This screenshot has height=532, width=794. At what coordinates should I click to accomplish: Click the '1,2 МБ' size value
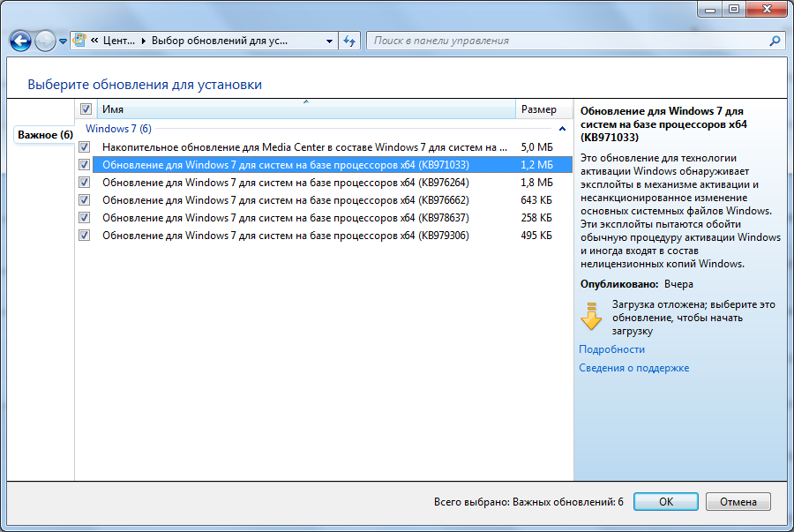536,165
